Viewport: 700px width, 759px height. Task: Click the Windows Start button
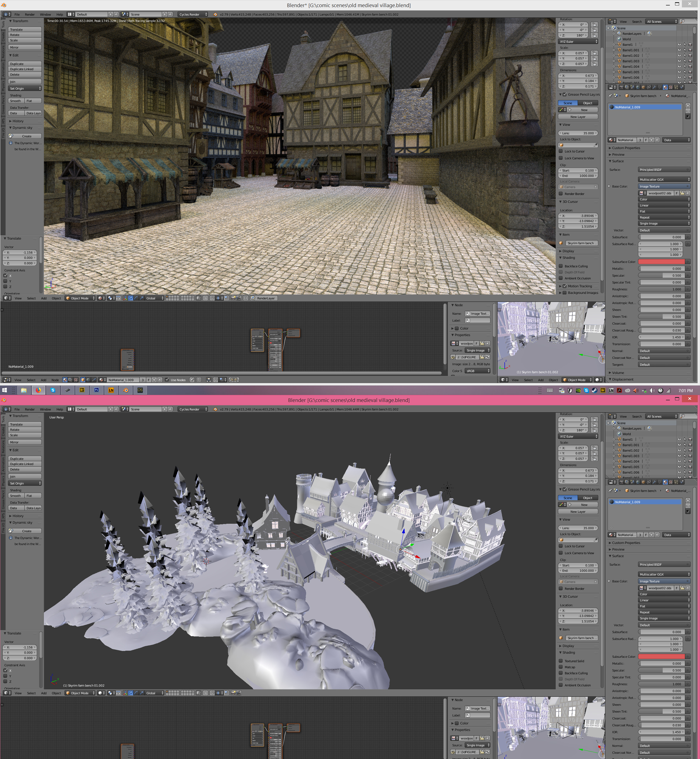click(x=4, y=390)
